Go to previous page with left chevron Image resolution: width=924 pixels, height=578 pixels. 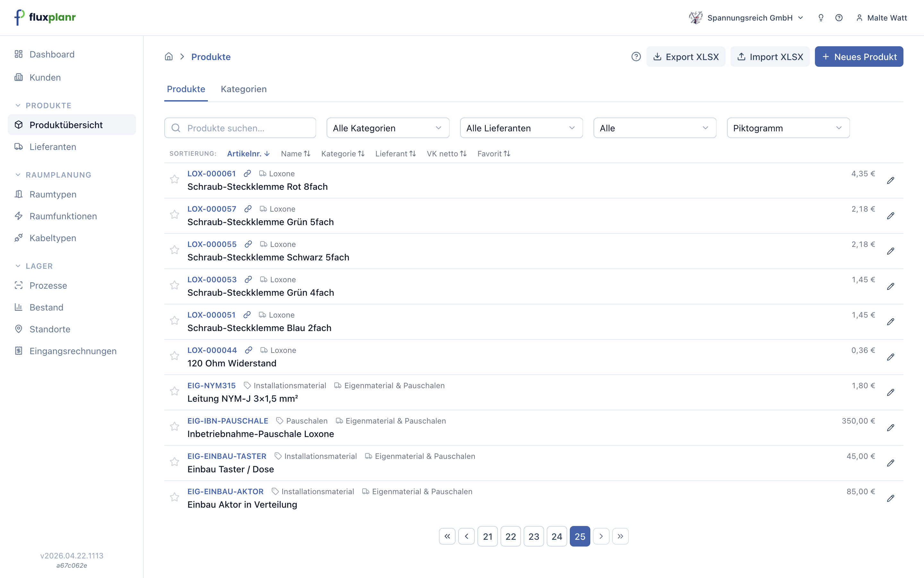[466, 536]
